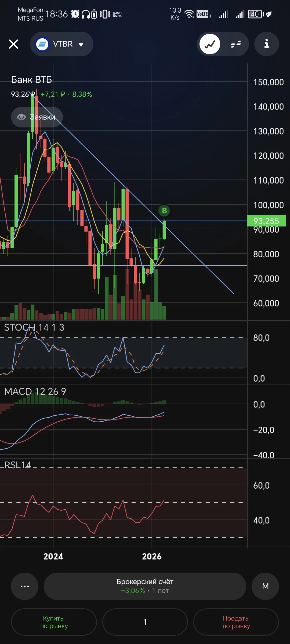Tap the headphones status bar icon
The width and height of the screenshot is (290, 644).
86,14
